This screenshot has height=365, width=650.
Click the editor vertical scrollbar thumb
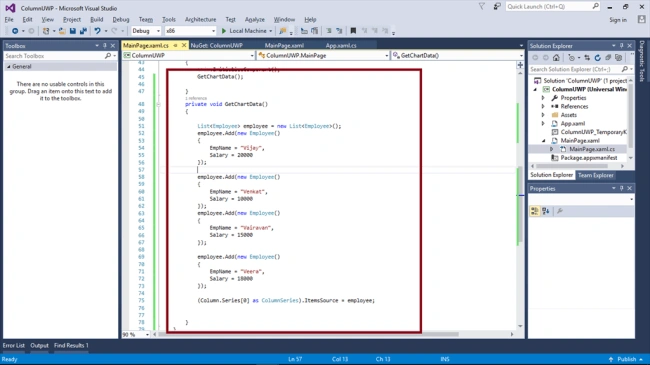pyautogui.click(x=520, y=205)
